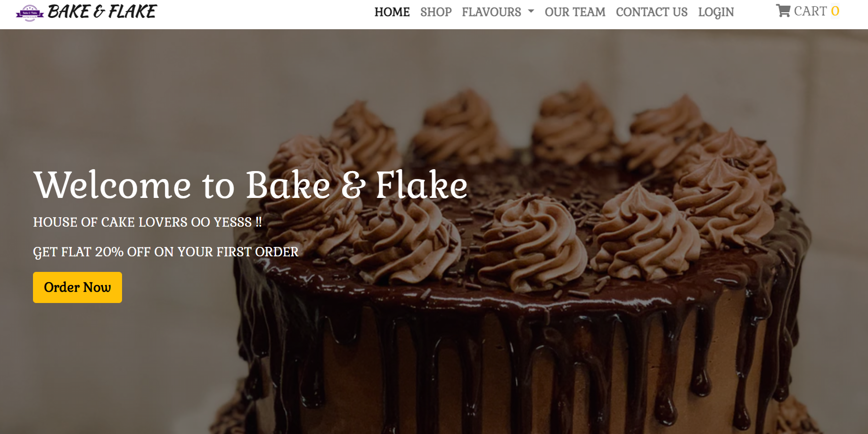Viewport: 868px width, 434px height.
Task: Click the white navigation bar background
Action: pos(264,14)
